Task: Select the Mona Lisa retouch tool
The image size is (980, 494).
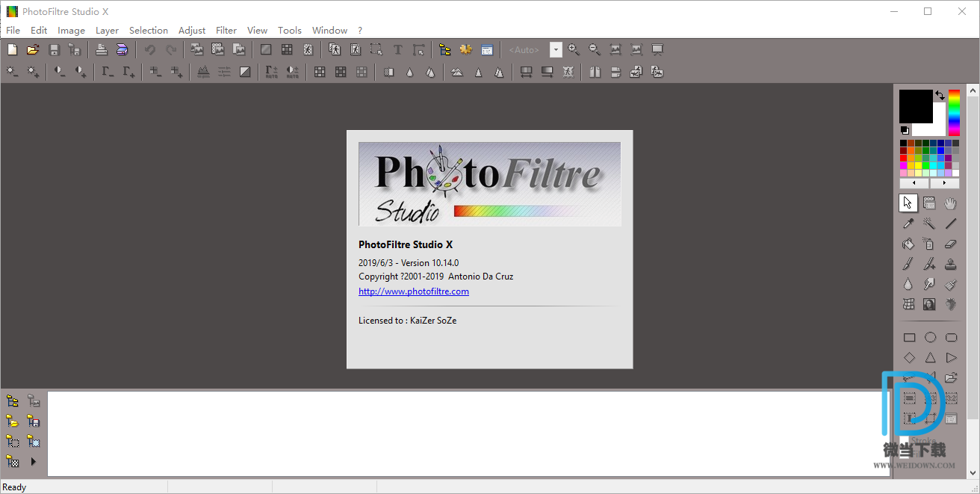Action: 929,304
